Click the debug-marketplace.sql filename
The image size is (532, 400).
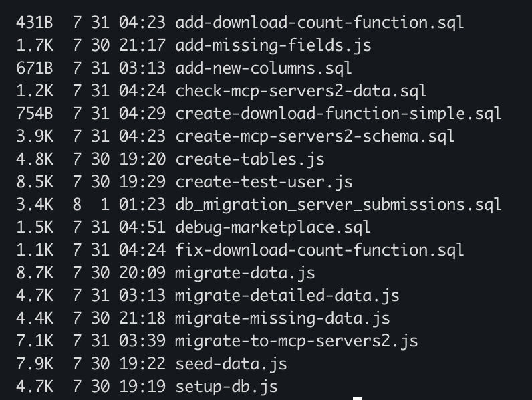coord(273,227)
